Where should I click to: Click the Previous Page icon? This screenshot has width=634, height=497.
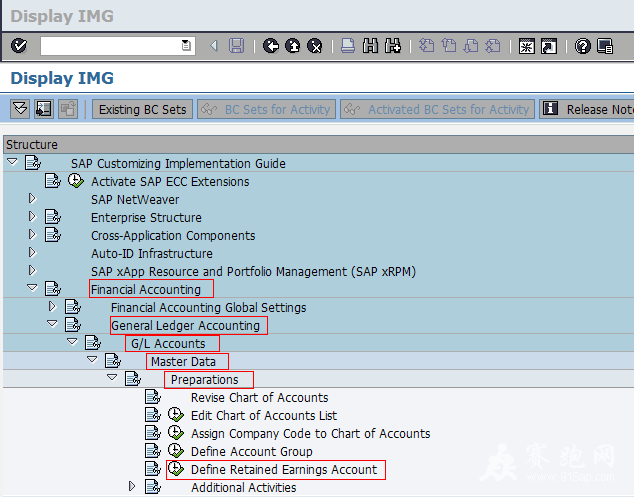click(448, 46)
